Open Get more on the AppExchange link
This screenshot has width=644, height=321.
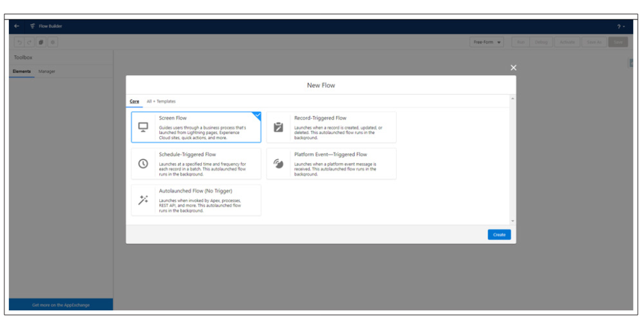click(x=61, y=305)
